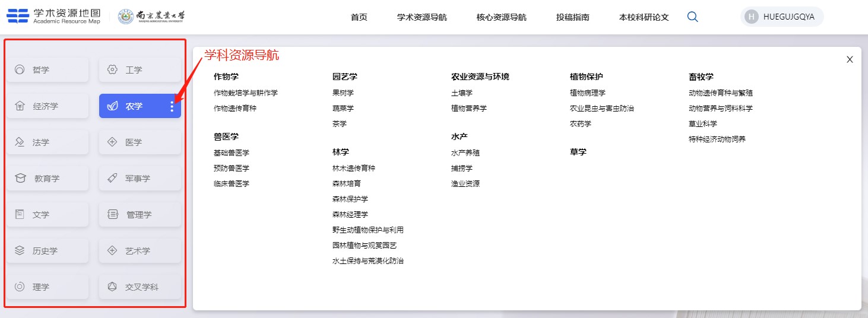Viewport: 868px width, 318px height.
Task: Select the 管理学 category button
Action: click(140, 215)
